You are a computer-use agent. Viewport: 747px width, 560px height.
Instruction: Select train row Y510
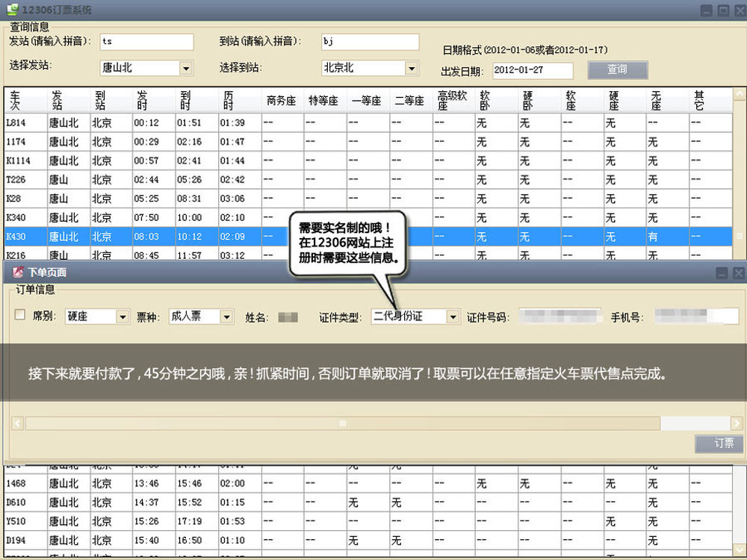[x=368, y=522]
